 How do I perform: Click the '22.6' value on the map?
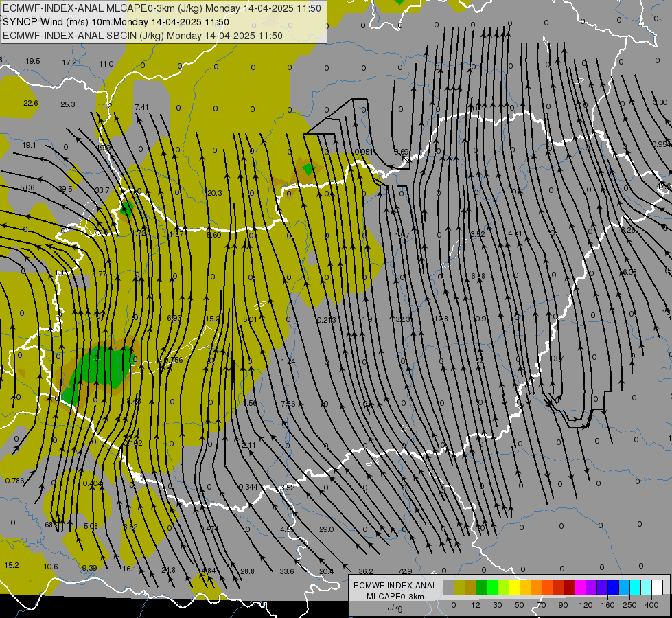[x=31, y=103]
